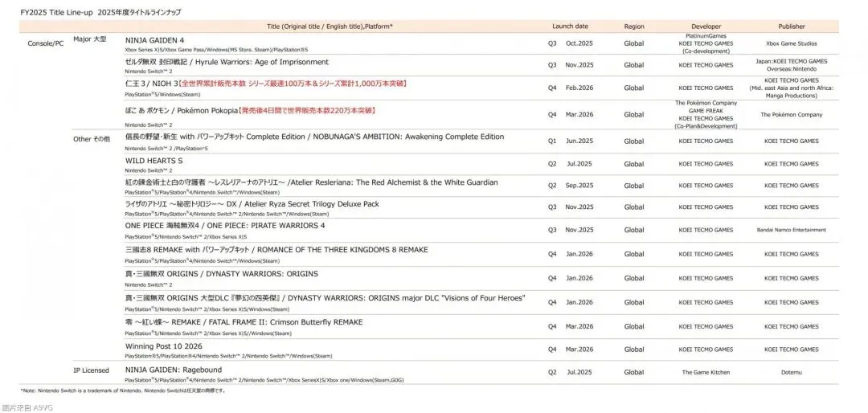Click the 'Atelier Resleriana' title row text
Image resolution: width=868 pixels, height=413 pixels.
[x=312, y=182]
